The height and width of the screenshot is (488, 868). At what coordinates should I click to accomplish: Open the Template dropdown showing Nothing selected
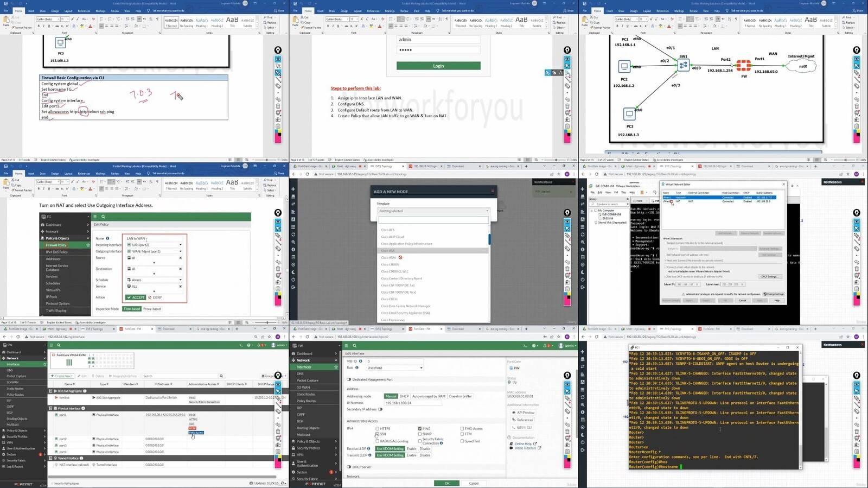pyautogui.click(x=433, y=211)
